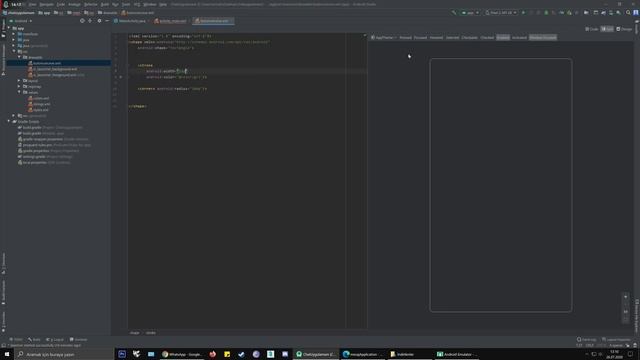Viewport: 640px width, 360px height.
Task: Click the hammer Make Project icon
Action: [x=454, y=13]
